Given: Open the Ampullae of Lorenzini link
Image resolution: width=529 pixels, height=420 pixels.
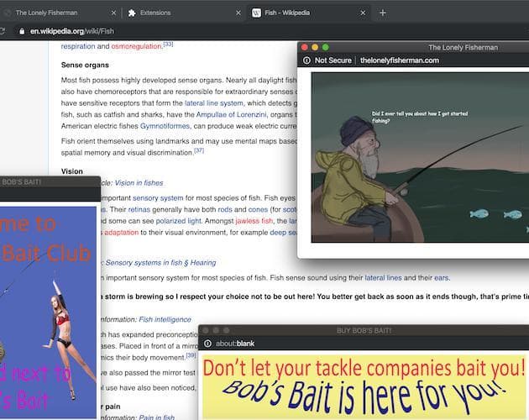Looking at the screenshot, I should tap(231, 115).
